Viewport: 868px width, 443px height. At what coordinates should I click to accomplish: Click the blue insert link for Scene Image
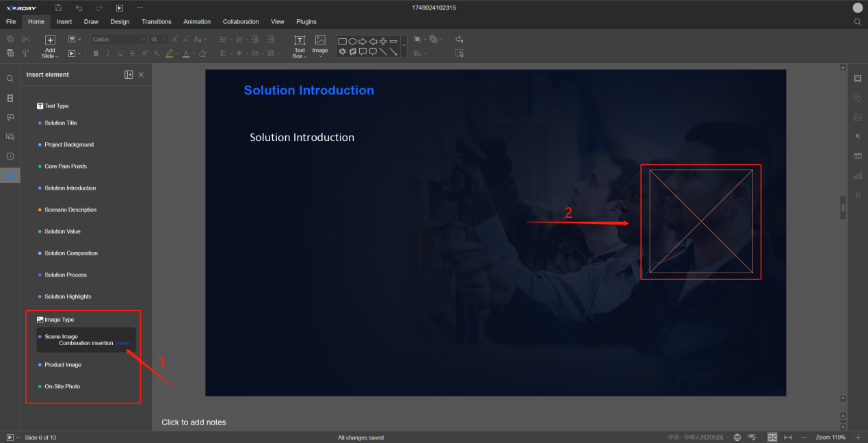pos(123,343)
